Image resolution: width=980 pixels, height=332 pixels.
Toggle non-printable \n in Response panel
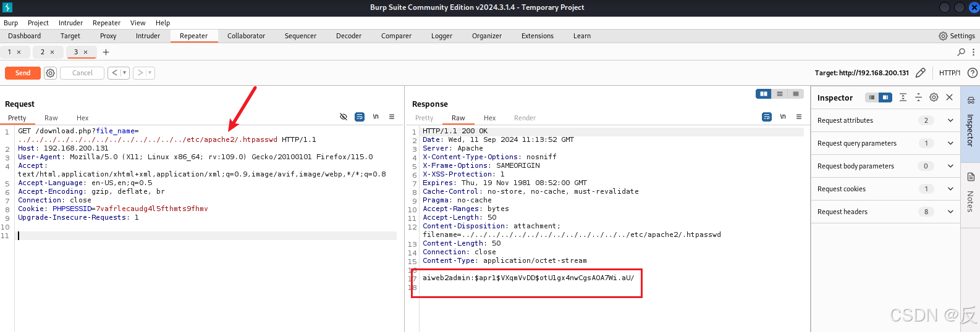tap(783, 117)
